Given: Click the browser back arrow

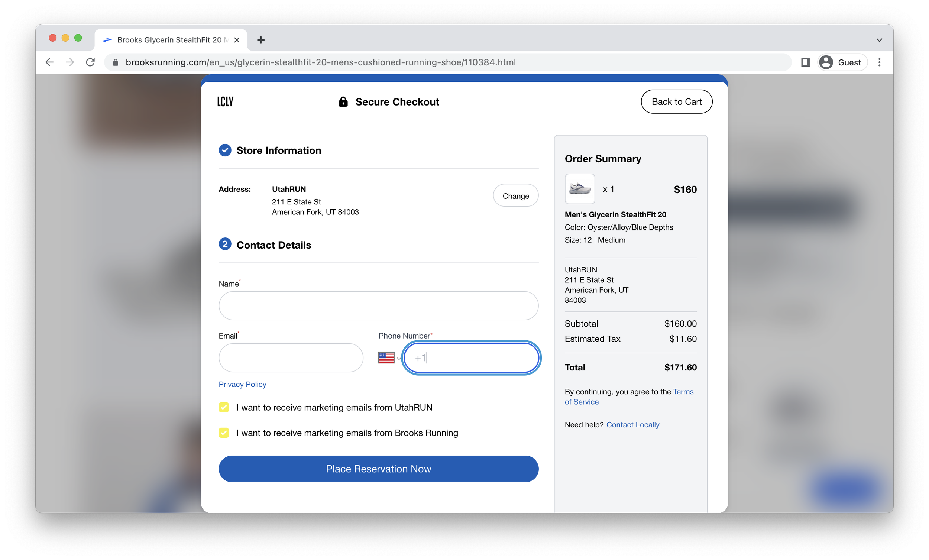Looking at the screenshot, I should pos(49,62).
